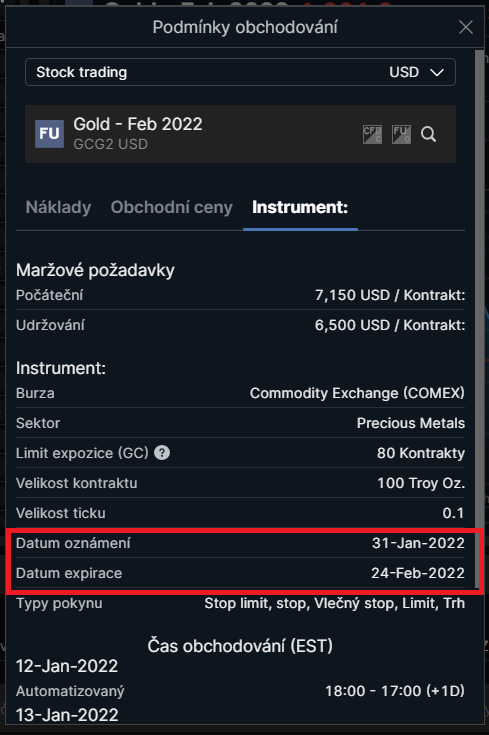Viewport: 489px width, 735px height.
Task: Open help icon next to Limit expozice (GC)
Action: pyautogui.click(x=162, y=453)
